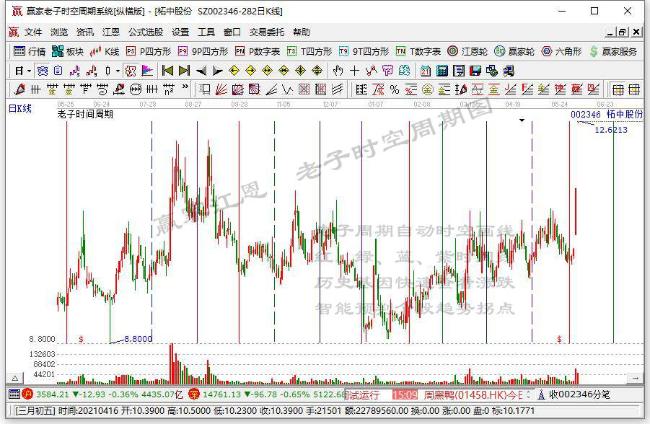Expand the 日 period dropdown
Viewport: 650px width, 424px height.
point(23,71)
